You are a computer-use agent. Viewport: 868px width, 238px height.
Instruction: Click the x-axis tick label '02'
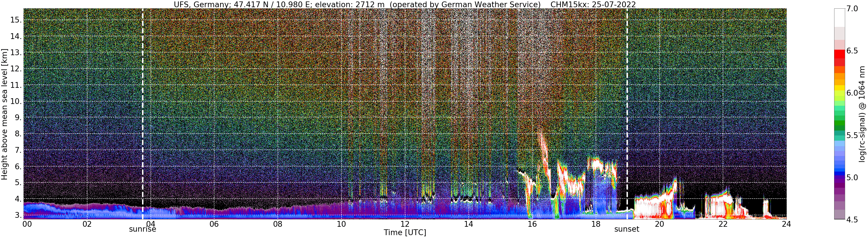click(x=87, y=224)
